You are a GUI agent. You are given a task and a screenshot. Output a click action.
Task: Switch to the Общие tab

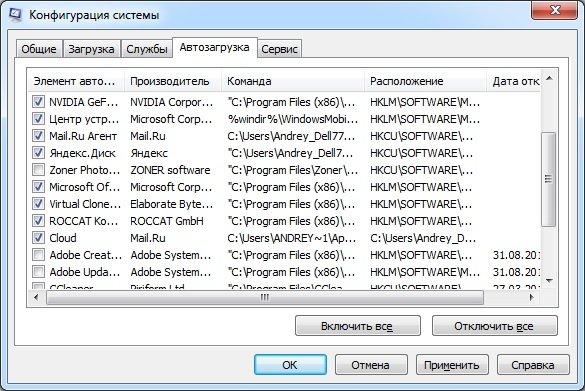pos(39,49)
